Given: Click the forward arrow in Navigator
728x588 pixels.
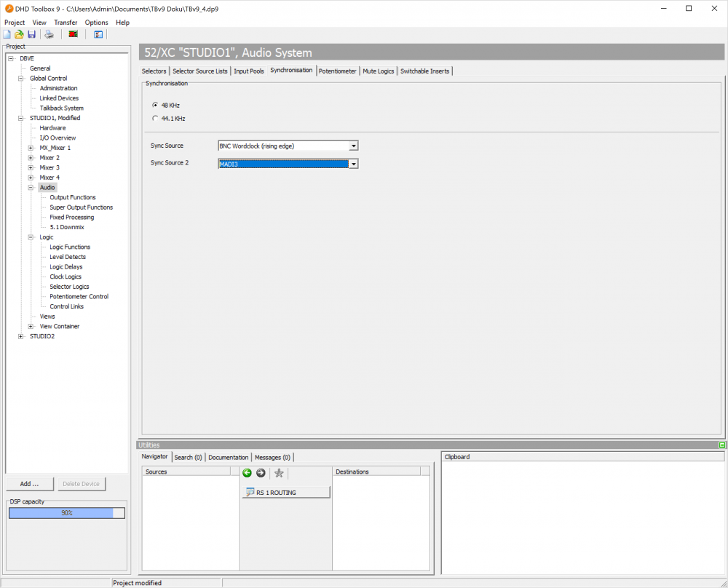Looking at the screenshot, I should click(261, 473).
